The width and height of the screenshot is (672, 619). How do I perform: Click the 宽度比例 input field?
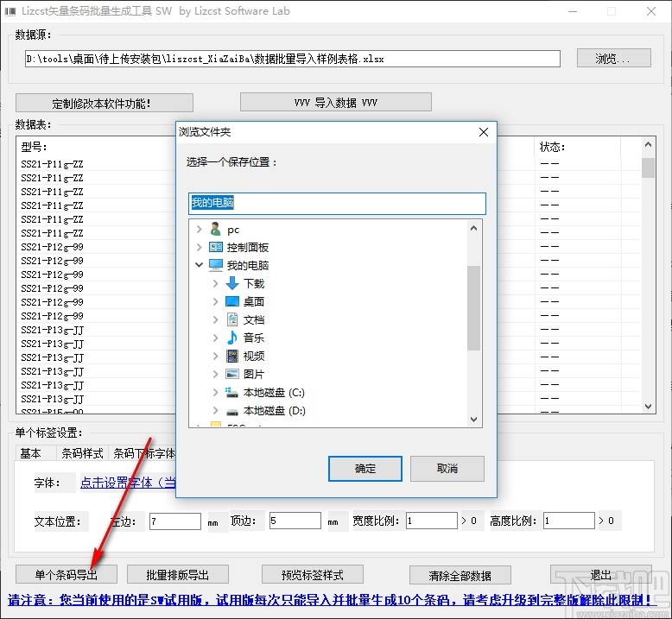coord(432,521)
